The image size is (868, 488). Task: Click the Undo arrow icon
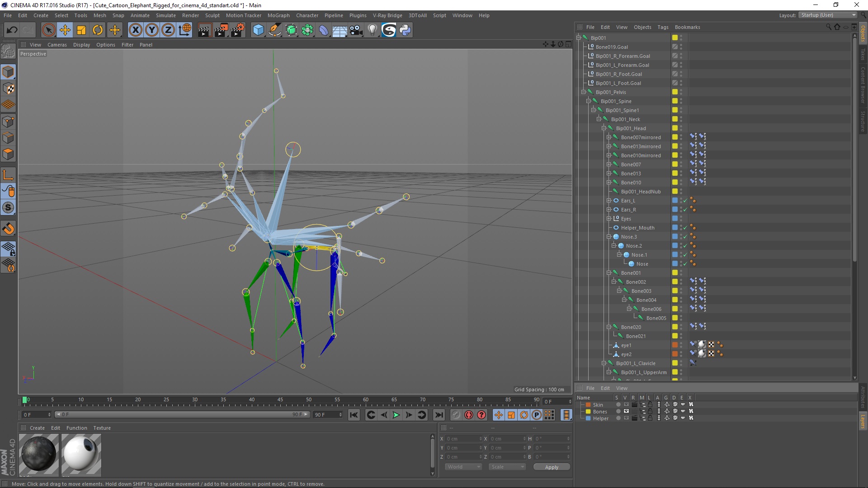click(12, 30)
